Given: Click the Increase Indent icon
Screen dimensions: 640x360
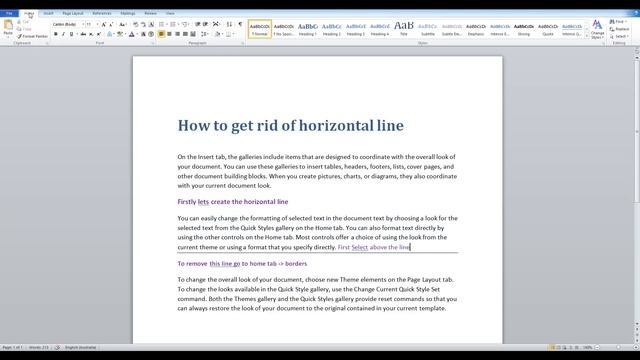Looking at the screenshot, I should pos(205,24).
